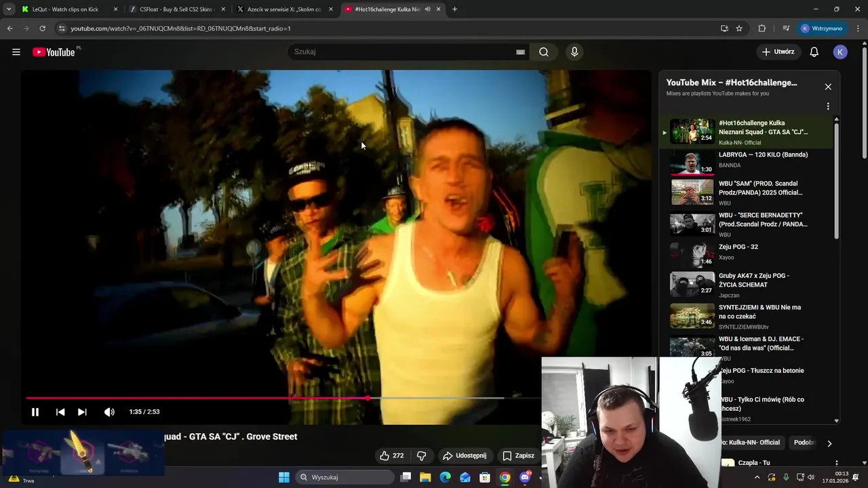The width and height of the screenshot is (868, 488).
Task: Select currently playing #Hot16challenge Kulka playlist item
Action: [746, 132]
